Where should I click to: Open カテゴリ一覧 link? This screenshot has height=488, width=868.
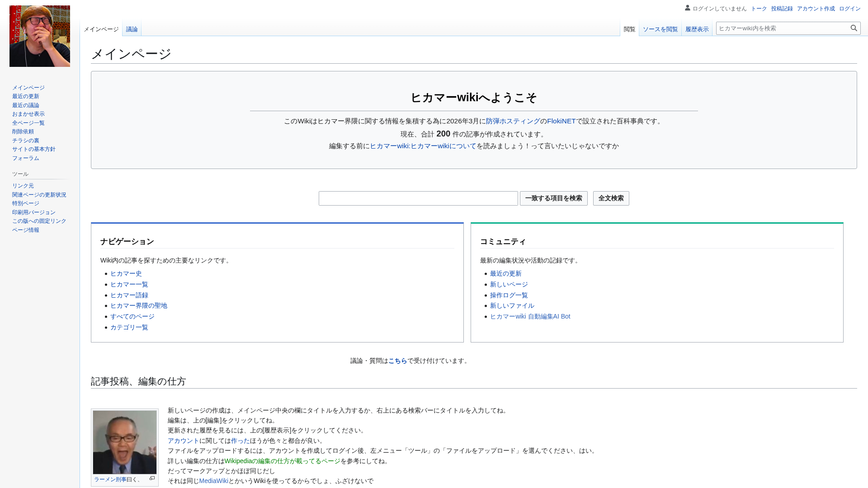129,327
